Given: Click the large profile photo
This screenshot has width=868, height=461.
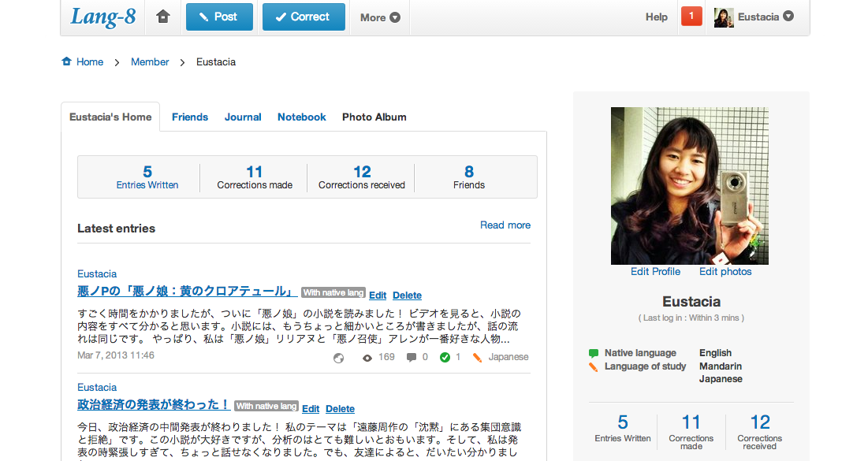Looking at the screenshot, I should point(690,186).
